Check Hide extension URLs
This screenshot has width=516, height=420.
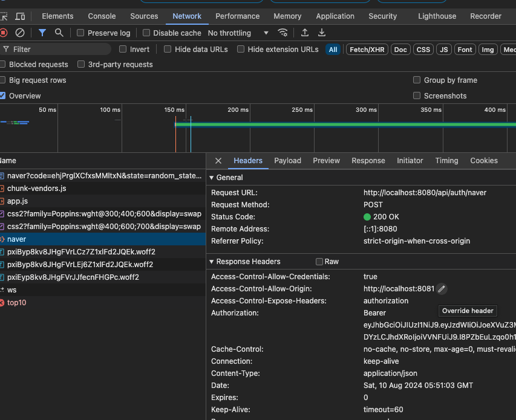pos(241,50)
